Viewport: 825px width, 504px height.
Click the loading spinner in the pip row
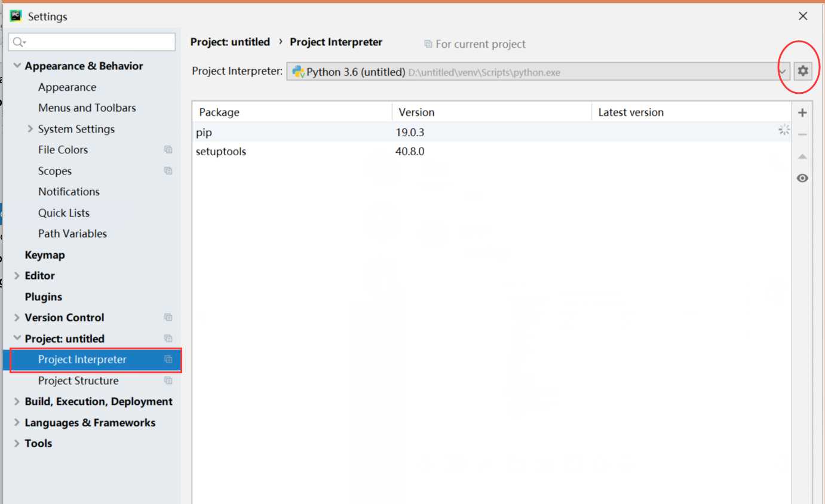[x=784, y=130]
